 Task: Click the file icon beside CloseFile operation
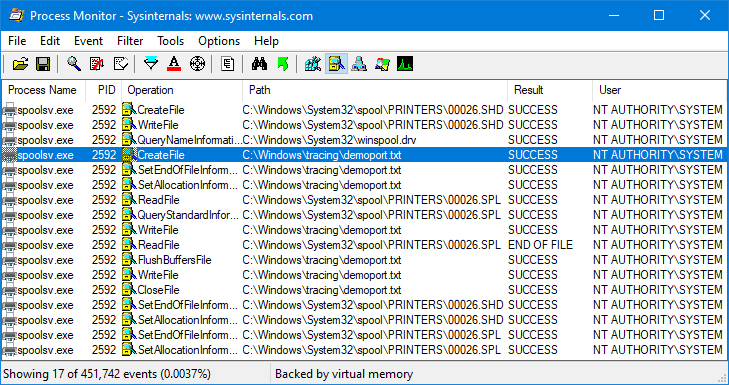click(129, 290)
